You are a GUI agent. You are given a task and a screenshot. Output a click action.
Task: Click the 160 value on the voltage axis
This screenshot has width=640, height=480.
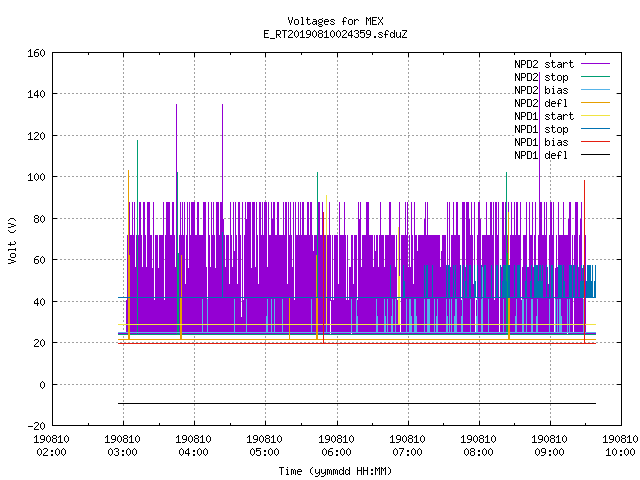[36, 53]
